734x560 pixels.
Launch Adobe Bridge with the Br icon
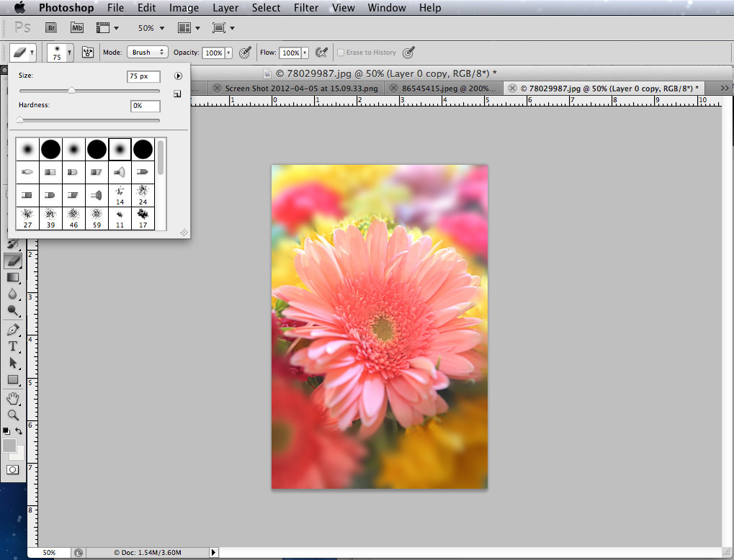tap(51, 28)
